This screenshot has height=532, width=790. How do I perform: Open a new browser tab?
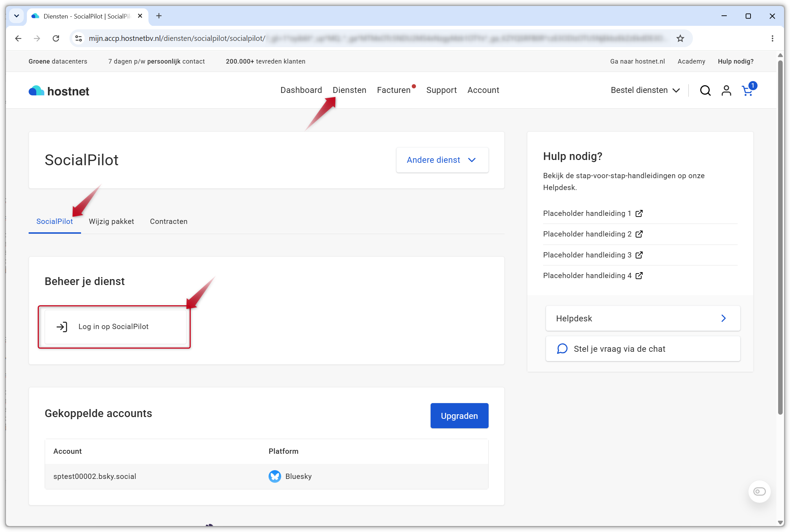pyautogui.click(x=159, y=16)
